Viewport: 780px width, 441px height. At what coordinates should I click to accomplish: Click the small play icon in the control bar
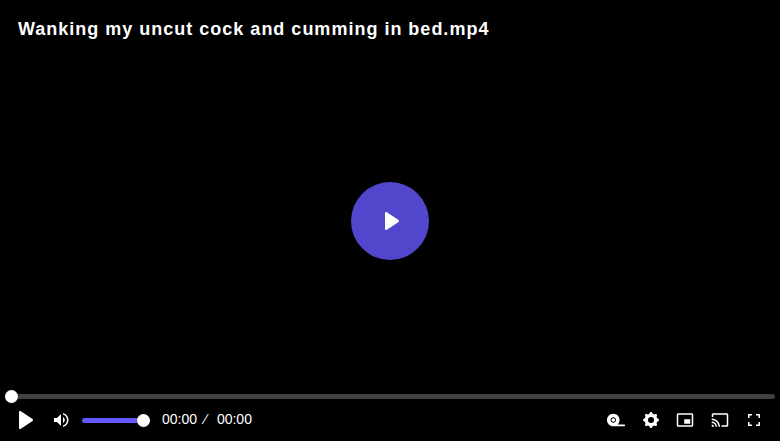pyautogui.click(x=25, y=420)
